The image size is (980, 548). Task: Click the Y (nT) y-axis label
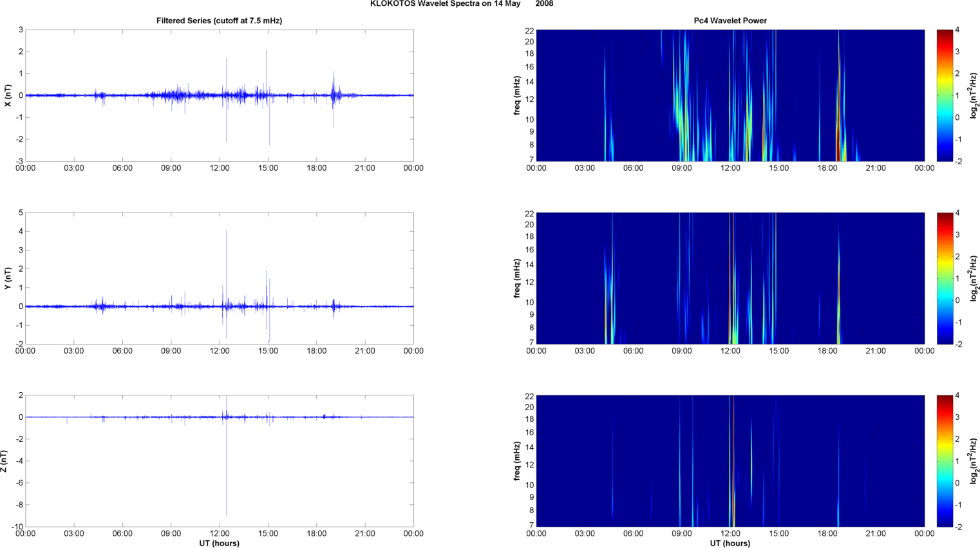(8, 278)
